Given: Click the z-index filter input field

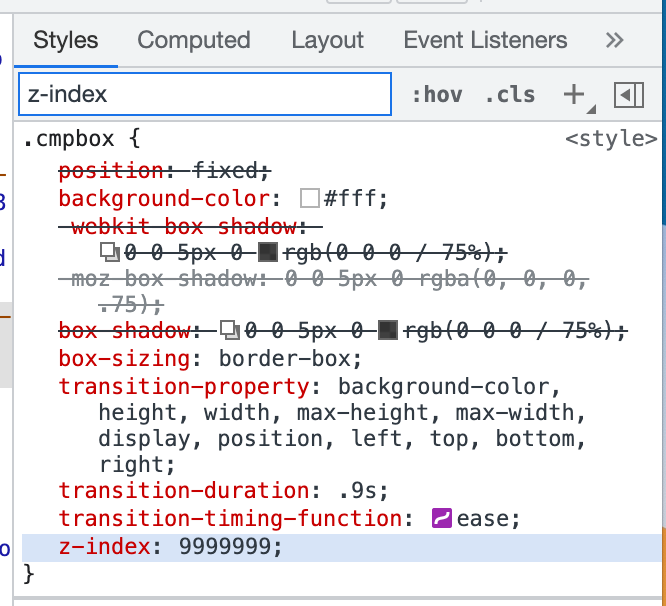Looking at the screenshot, I should (204, 95).
